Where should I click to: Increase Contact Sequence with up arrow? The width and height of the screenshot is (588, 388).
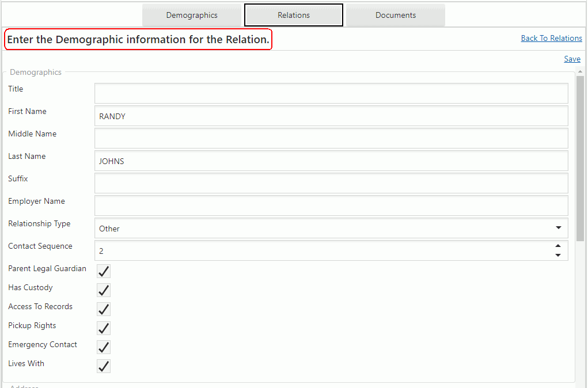558,246
